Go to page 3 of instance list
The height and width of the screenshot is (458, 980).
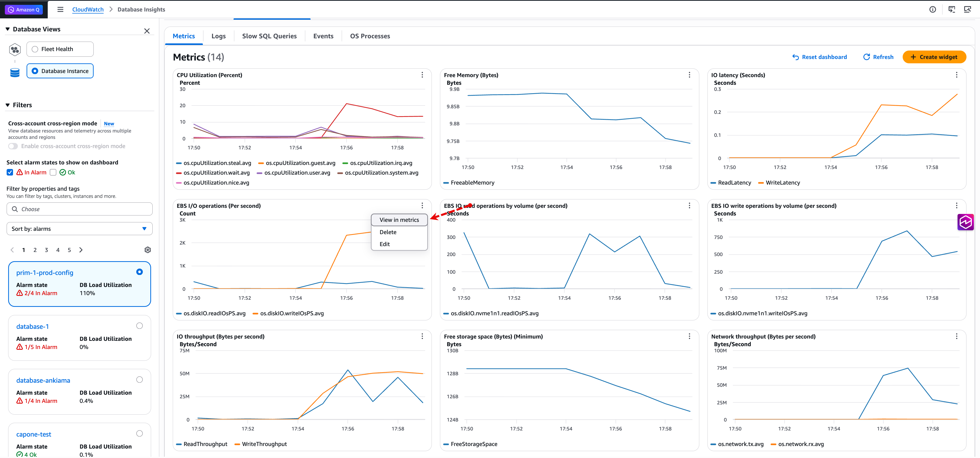(46, 250)
